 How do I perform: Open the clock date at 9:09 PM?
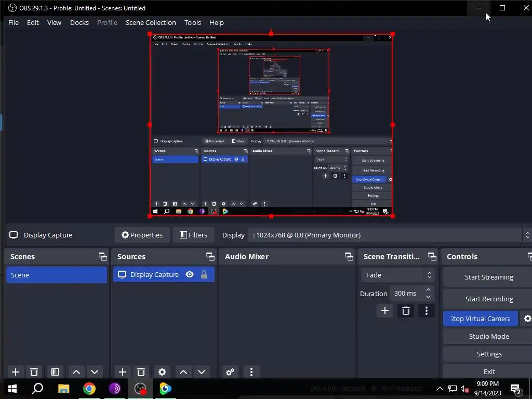487,389
